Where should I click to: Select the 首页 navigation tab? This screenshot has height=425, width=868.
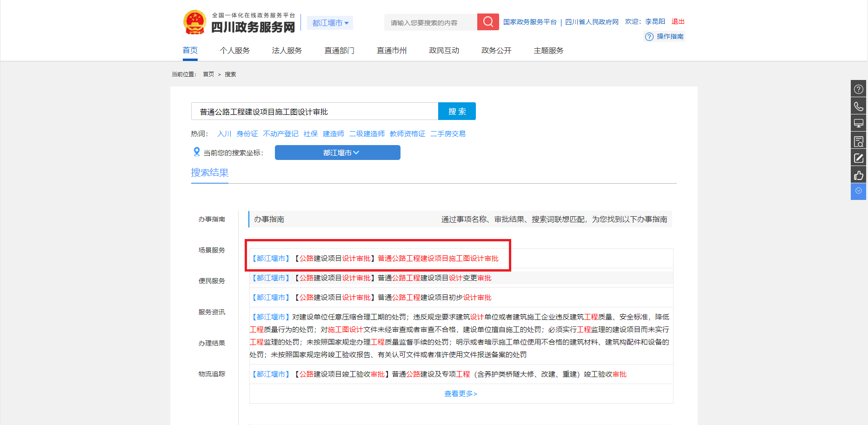190,50
